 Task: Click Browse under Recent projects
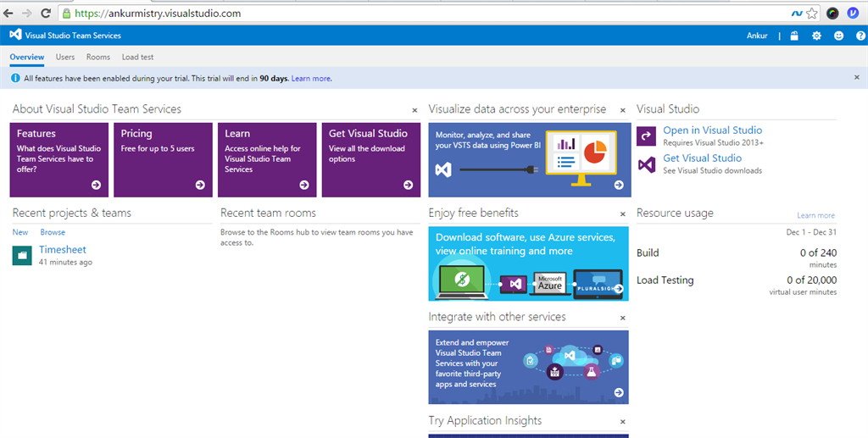53,232
